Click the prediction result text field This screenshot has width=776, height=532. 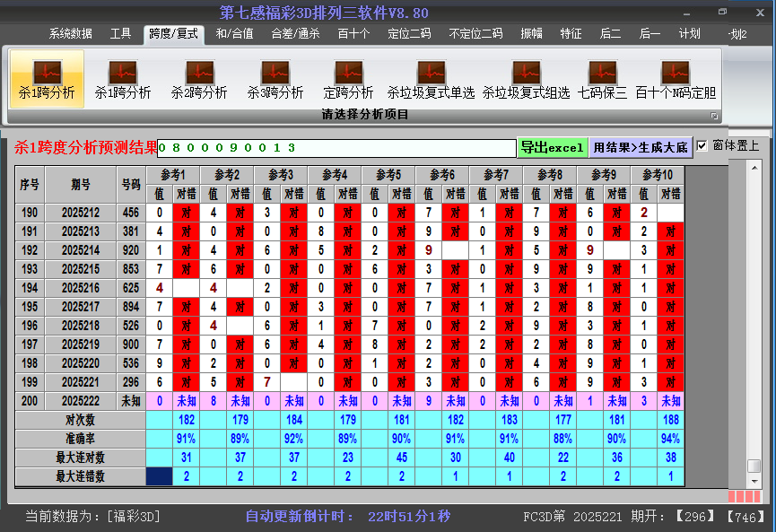(x=336, y=147)
